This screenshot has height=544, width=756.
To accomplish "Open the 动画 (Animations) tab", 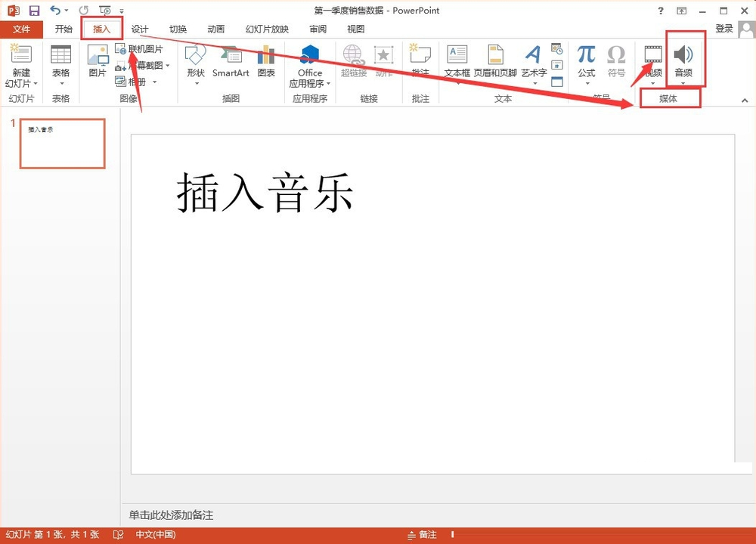I will point(216,29).
